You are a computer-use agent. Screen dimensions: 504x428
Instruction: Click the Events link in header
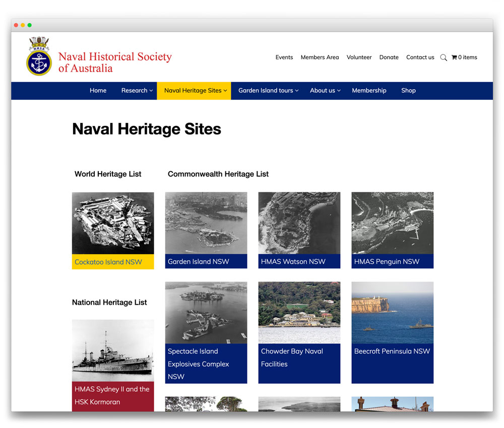284,57
